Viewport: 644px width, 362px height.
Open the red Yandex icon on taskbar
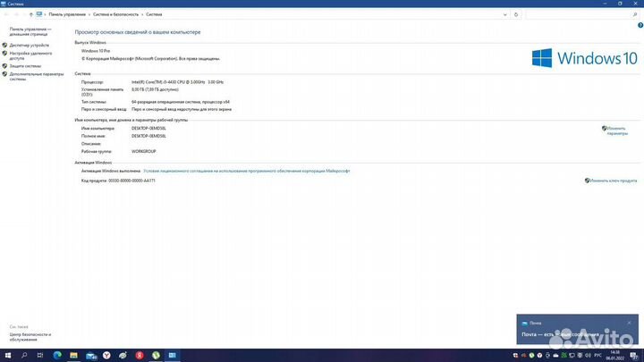pos(140,356)
